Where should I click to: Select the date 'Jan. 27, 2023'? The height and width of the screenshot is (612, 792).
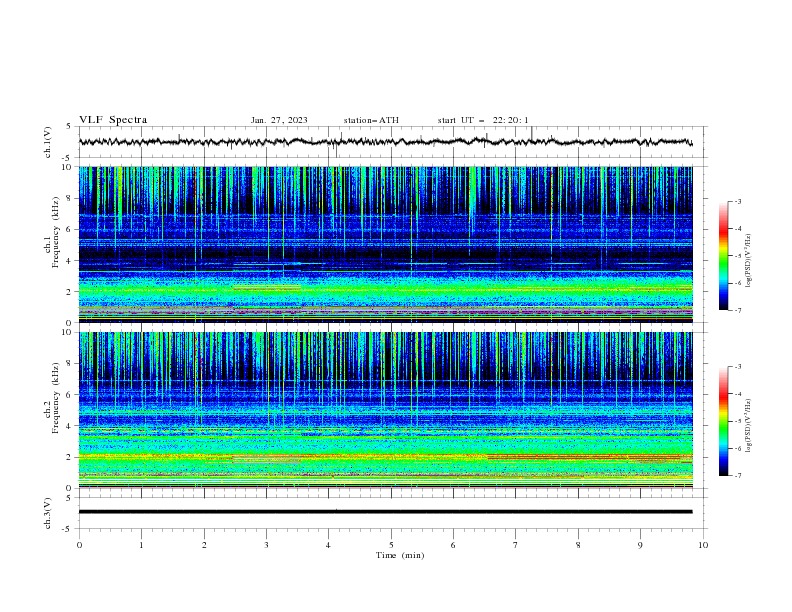pyautogui.click(x=279, y=120)
